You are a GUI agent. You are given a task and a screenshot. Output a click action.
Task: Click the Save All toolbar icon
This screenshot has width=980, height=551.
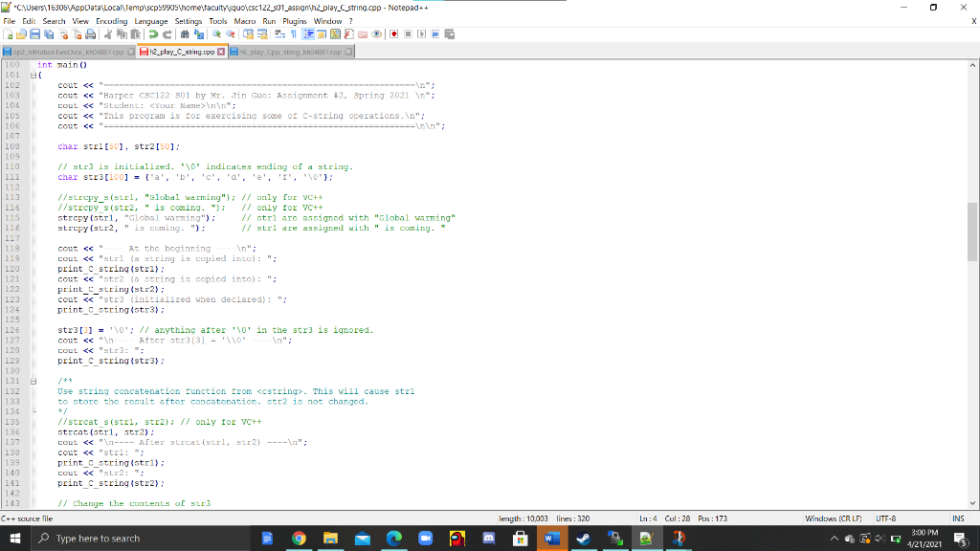(49, 34)
